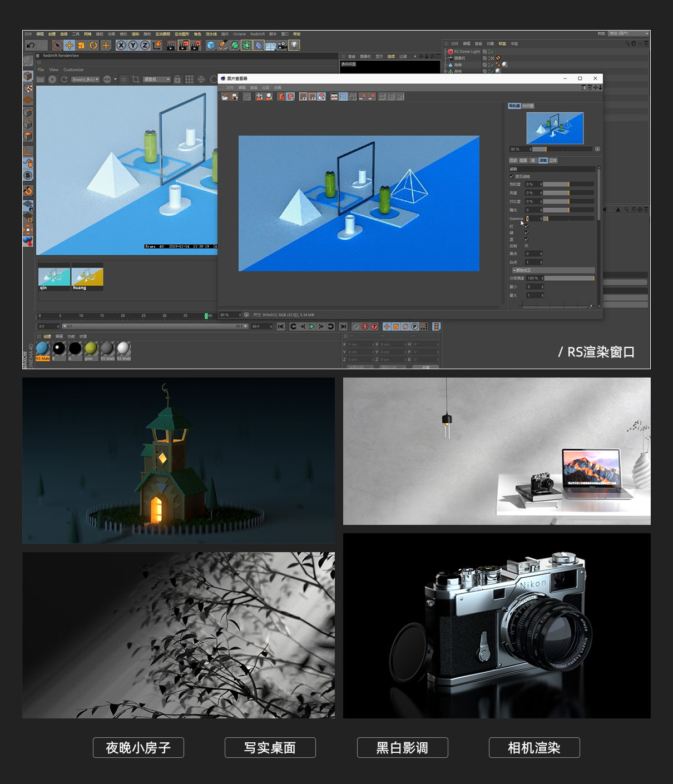This screenshot has width=673, height=784.
Task: Open the camera selection dropdown in RenderView
Action: (157, 80)
